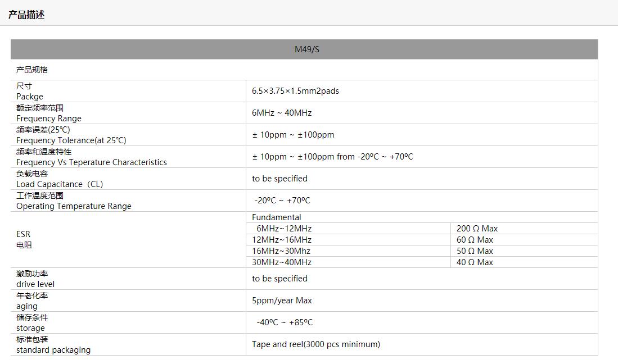
Task: Click the 5ppm/year Max aging value
Action: click(282, 301)
